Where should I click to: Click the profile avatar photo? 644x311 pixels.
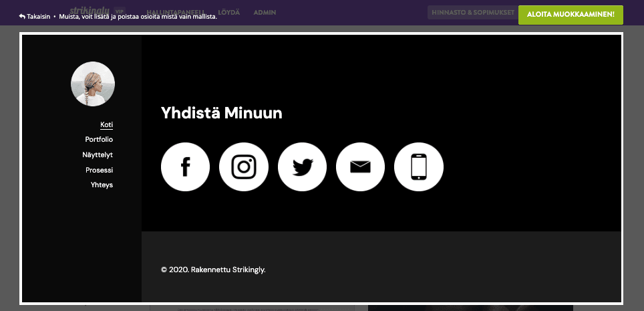(x=93, y=84)
